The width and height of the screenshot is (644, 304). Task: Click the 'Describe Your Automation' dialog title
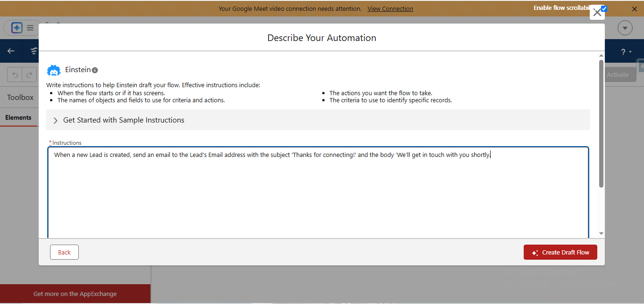click(322, 38)
